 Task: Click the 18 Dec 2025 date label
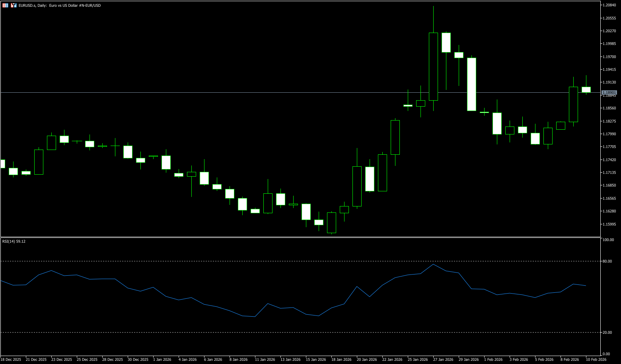point(11,360)
